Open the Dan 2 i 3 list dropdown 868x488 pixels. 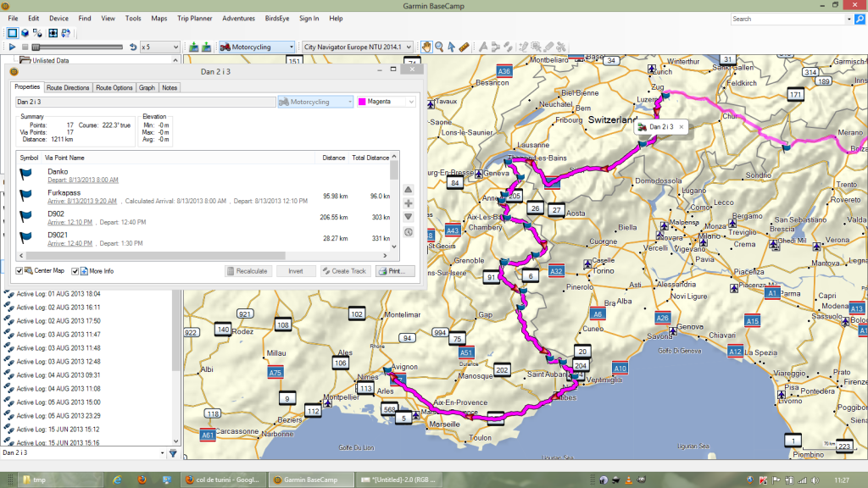click(162, 453)
